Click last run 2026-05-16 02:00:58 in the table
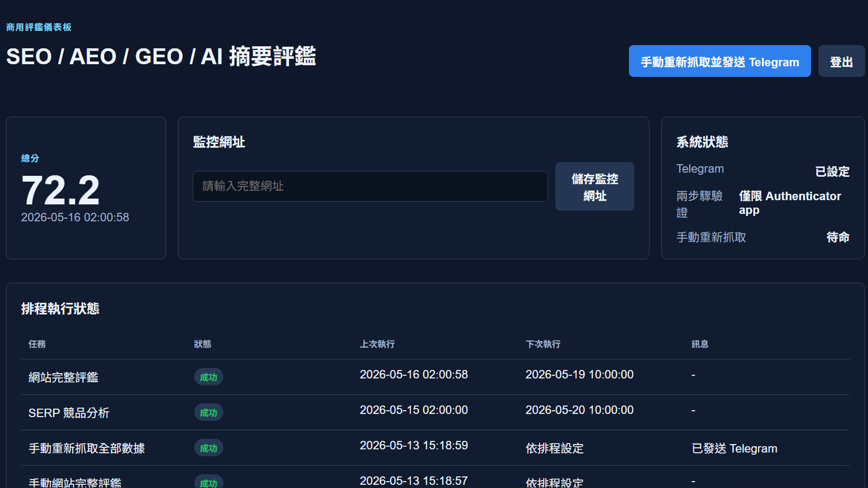This screenshot has width=868, height=488. pyautogui.click(x=414, y=375)
